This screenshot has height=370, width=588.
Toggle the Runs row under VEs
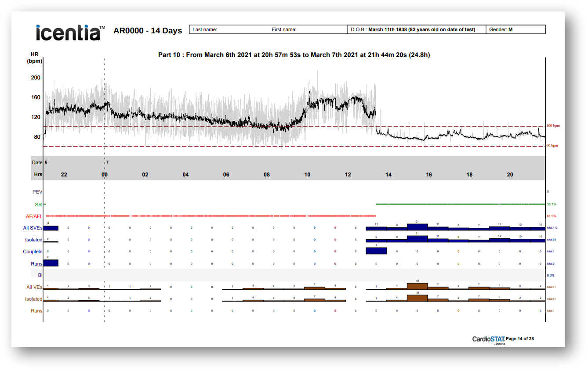click(x=37, y=311)
